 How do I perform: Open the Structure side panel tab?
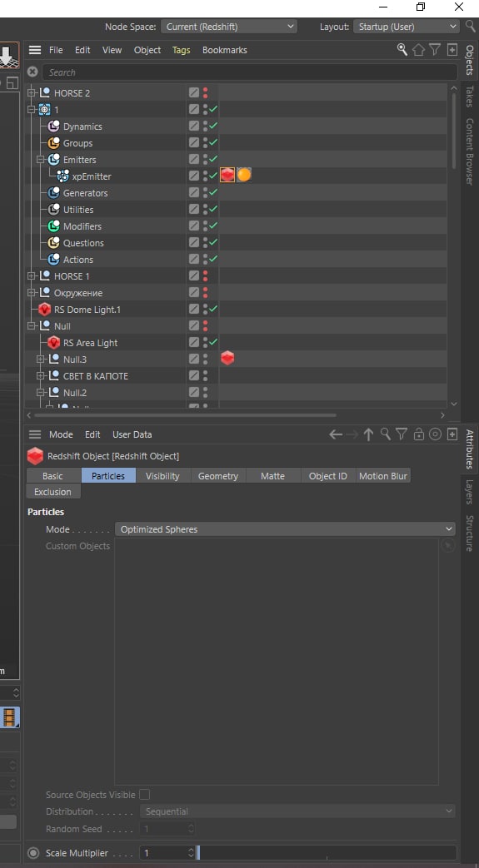point(470,533)
